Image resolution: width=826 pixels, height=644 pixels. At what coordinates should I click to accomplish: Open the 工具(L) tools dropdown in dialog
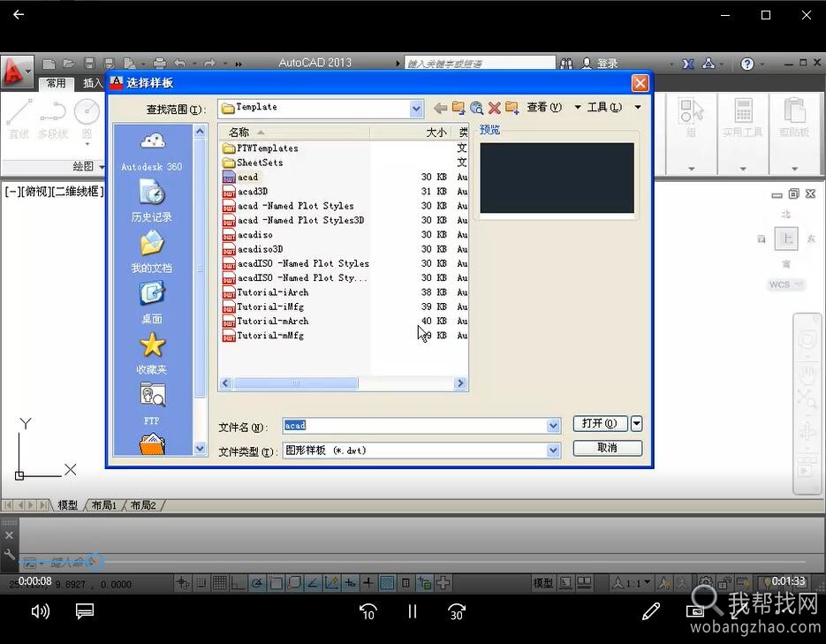pyautogui.click(x=614, y=108)
